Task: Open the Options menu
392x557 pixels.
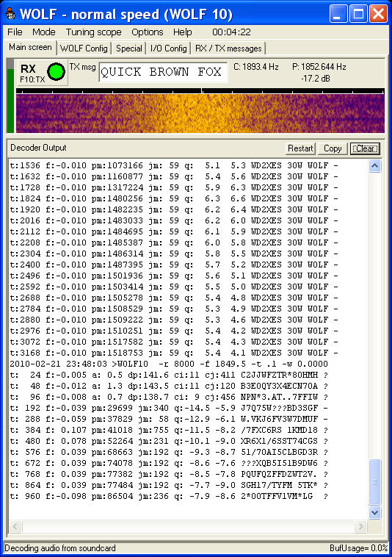Action: [x=148, y=32]
